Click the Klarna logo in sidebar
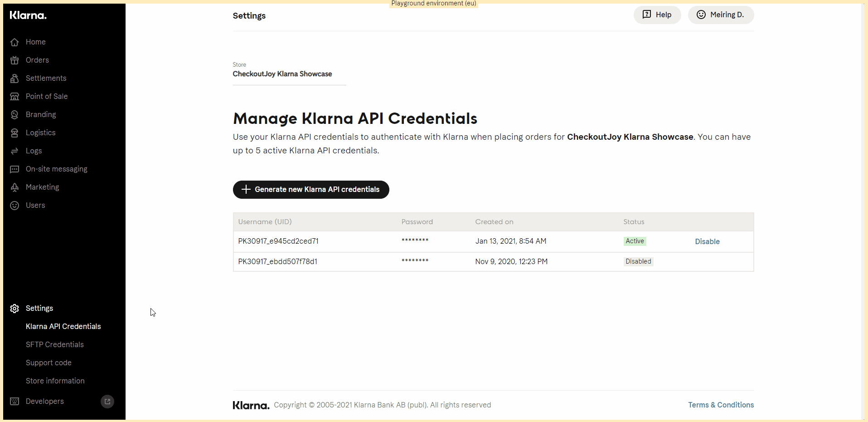 pyautogui.click(x=28, y=15)
